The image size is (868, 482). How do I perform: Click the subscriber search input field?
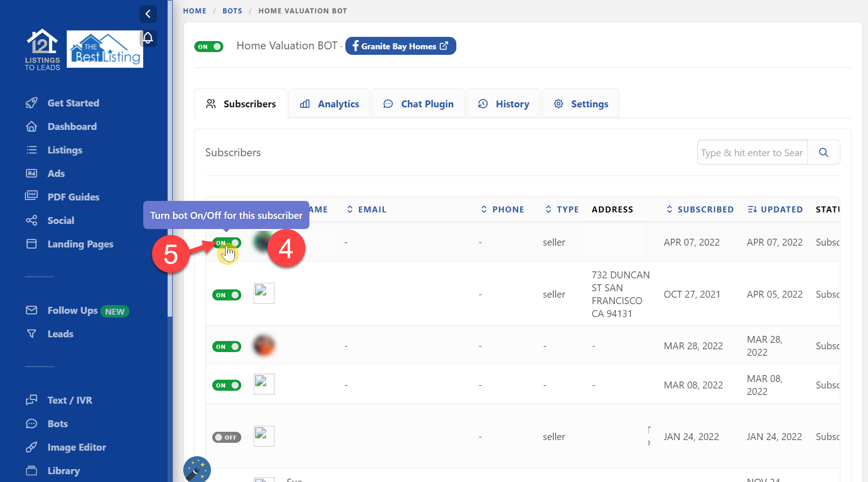(x=752, y=153)
